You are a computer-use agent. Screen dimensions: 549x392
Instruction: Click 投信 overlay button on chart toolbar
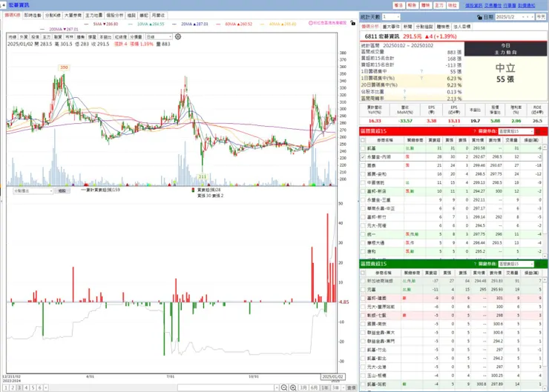pos(35,37)
